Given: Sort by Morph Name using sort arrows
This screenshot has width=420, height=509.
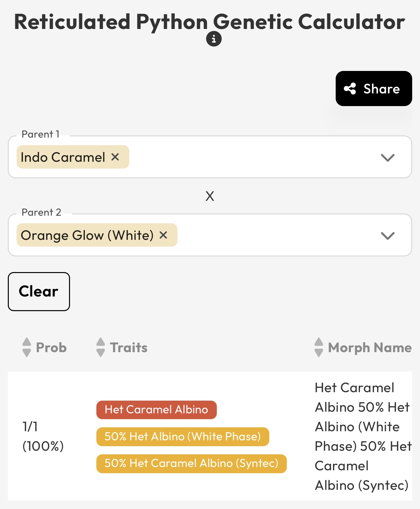Looking at the screenshot, I should click(x=319, y=347).
